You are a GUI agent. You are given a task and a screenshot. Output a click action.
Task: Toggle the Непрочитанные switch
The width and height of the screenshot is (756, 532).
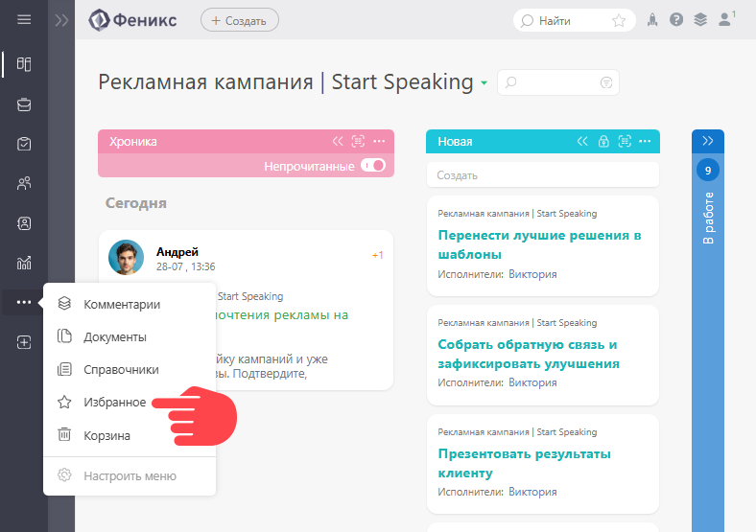[373, 166]
